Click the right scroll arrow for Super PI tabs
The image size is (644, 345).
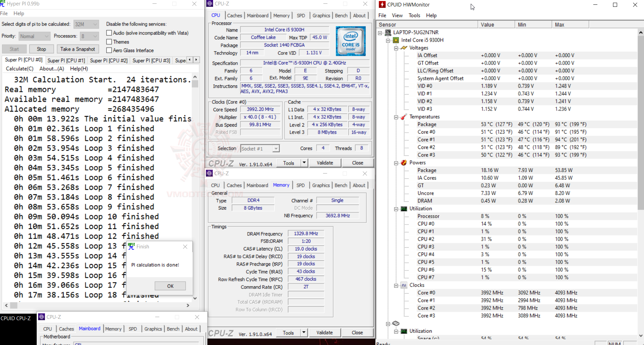click(x=196, y=60)
